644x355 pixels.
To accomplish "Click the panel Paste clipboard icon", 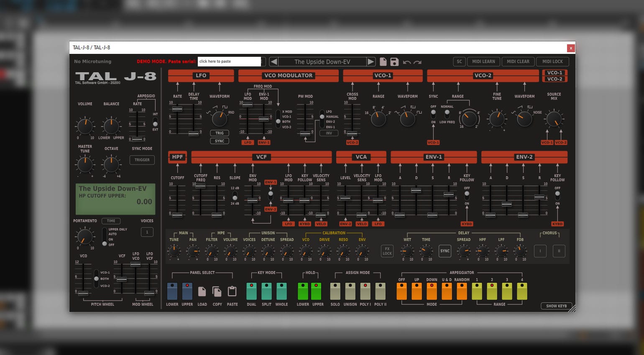I will (232, 291).
